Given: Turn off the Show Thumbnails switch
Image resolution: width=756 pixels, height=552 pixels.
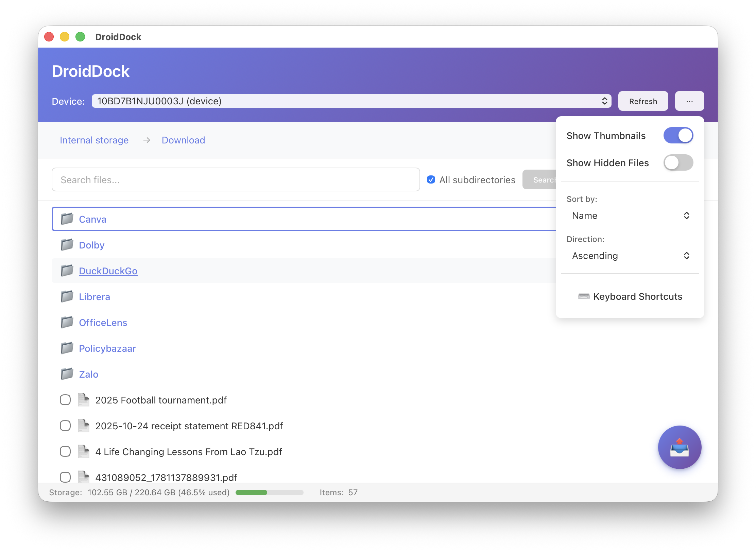Looking at the screenshot, I should click(678, 135).
